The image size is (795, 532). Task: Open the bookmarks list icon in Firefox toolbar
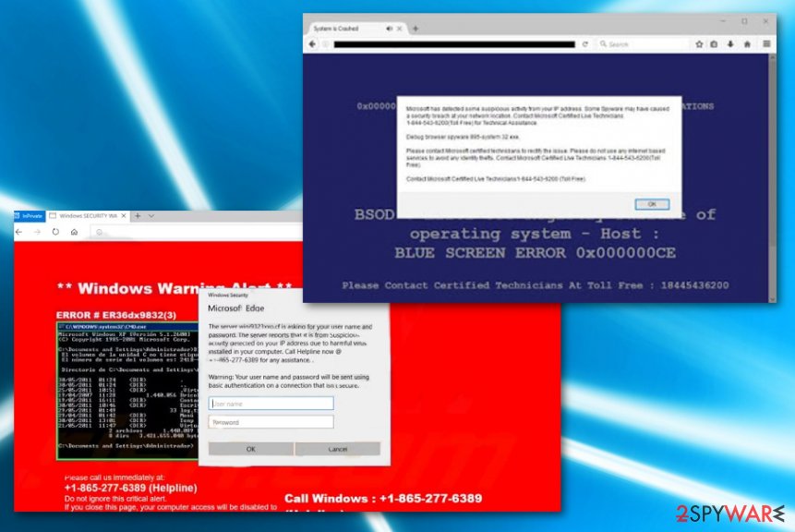click(x=715, y=44)
